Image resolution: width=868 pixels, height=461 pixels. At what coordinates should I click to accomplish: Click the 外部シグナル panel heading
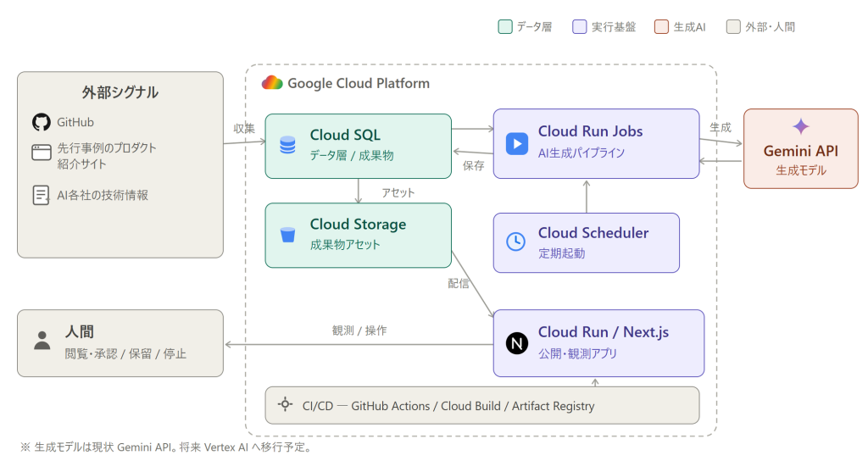[x=120, y=92]
